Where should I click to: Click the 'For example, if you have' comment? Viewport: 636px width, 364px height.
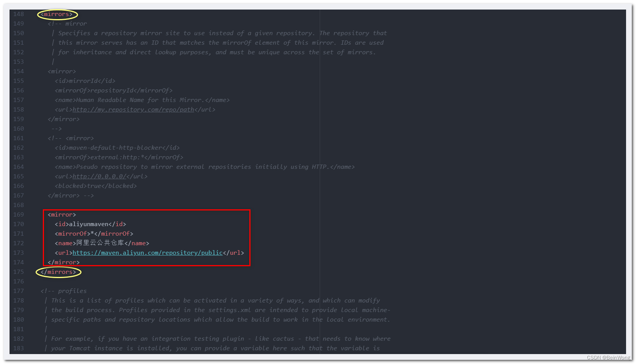point(217,339)
